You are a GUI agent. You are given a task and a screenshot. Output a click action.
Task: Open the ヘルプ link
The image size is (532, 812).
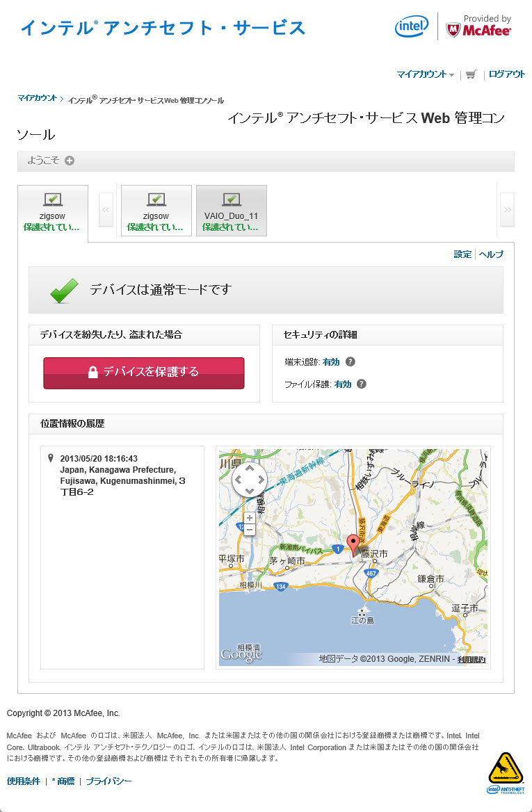pos(490,254)
